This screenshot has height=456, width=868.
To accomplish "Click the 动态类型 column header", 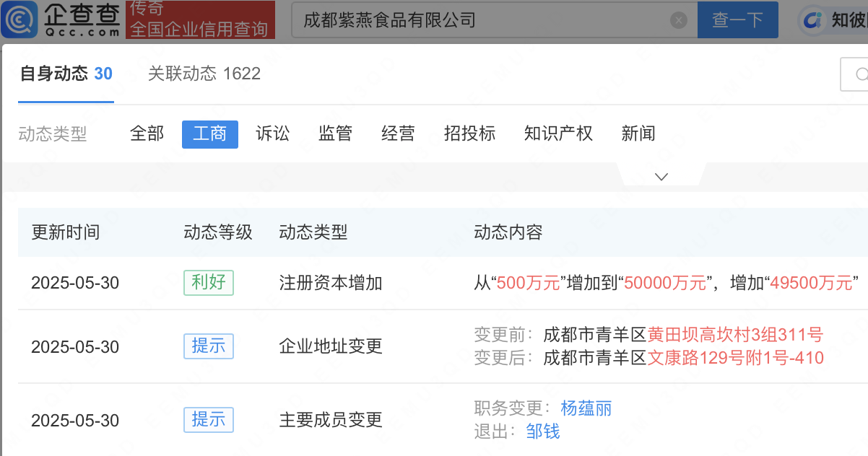I will pos(313,232).
